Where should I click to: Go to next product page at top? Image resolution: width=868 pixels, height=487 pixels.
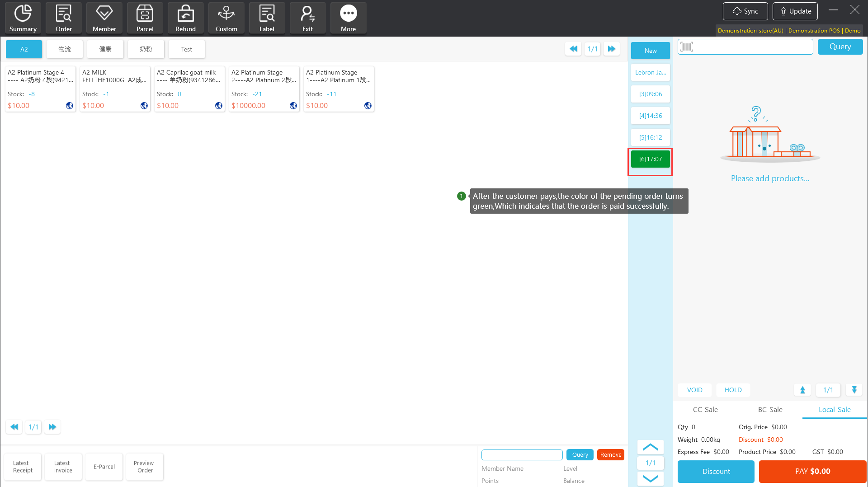tap(611, 49)
